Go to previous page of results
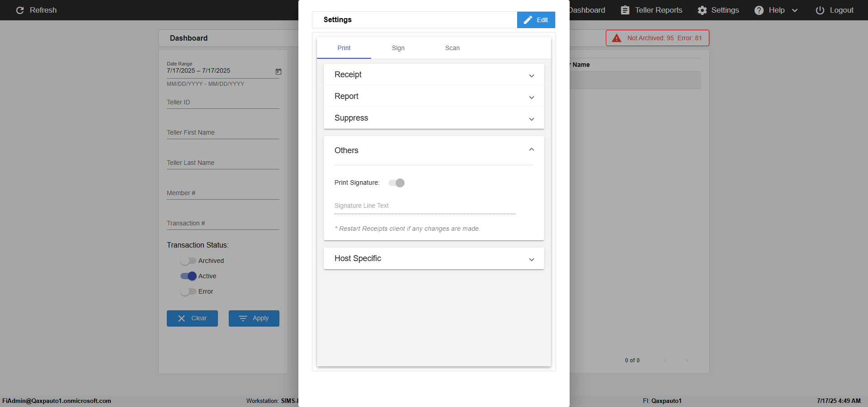This screenshot has width=868, height=407. tap(665, 360)
